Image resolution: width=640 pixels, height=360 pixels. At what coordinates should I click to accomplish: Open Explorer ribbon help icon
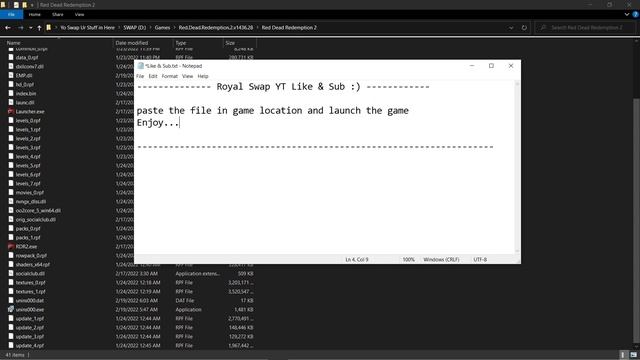[636, 14]
